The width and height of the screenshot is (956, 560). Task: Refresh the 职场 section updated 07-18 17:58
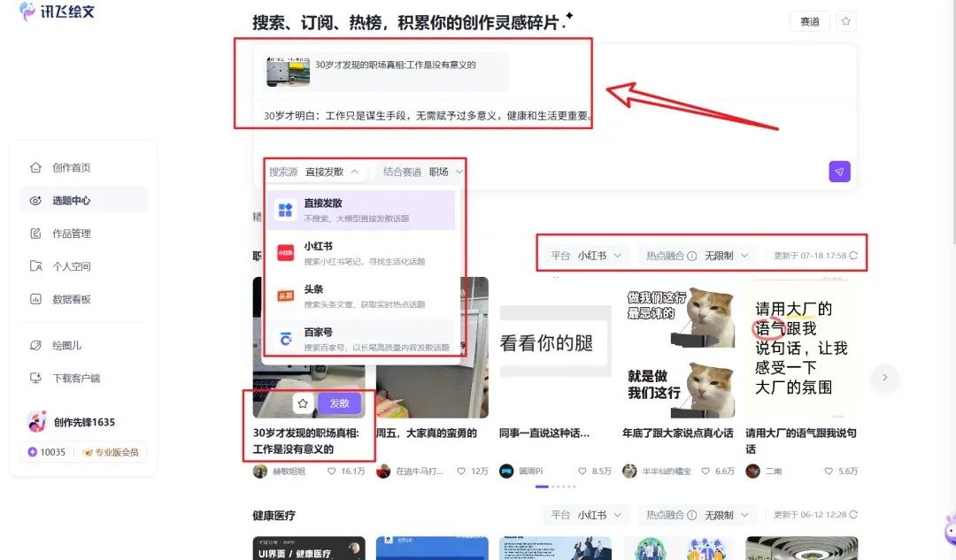(x=853, y=256)
